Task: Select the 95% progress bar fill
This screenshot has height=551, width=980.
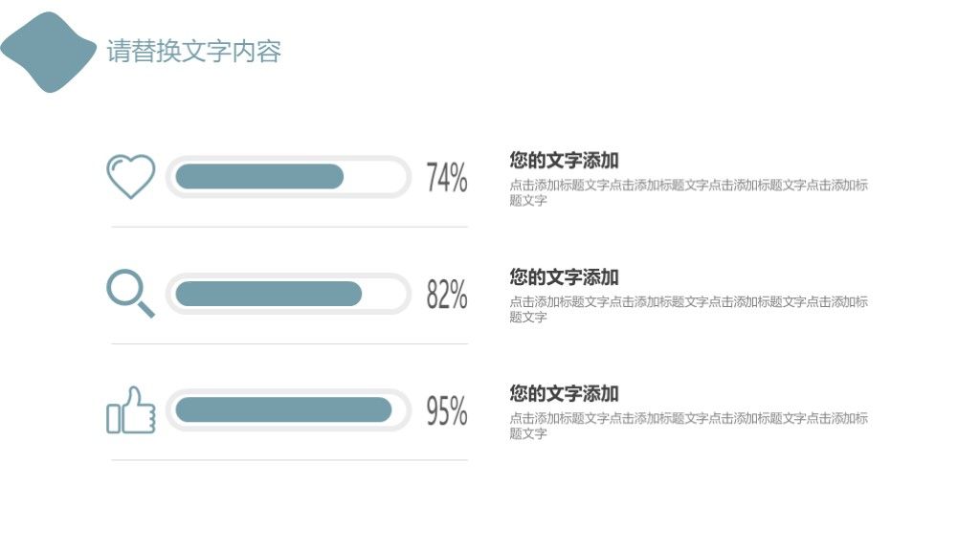Action: (x=283, y=409)
